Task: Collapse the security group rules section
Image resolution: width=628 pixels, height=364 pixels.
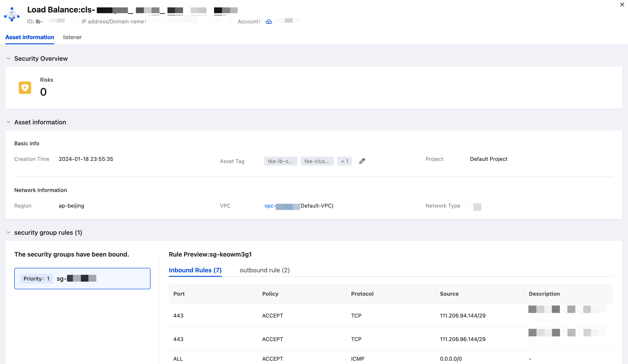Action: (8, 233)
